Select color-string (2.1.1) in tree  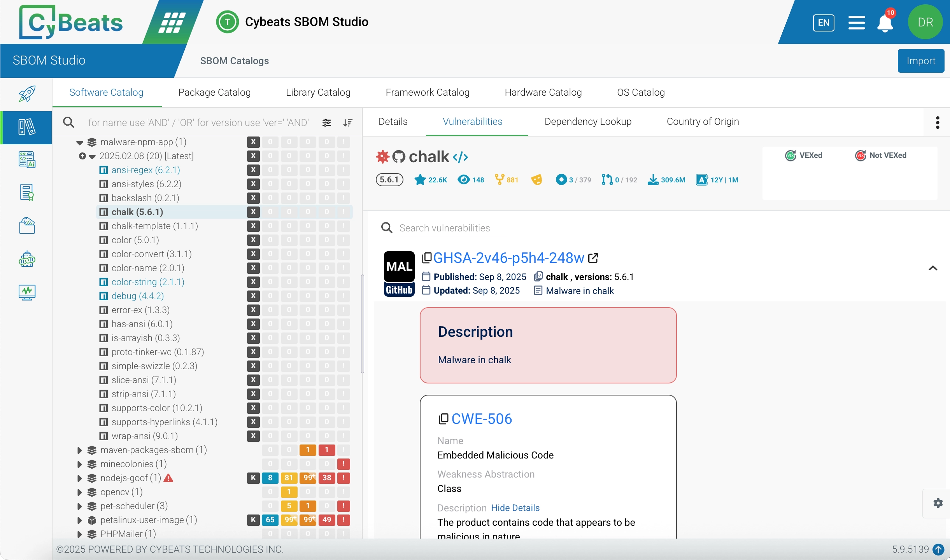click(x=148, y=282)
